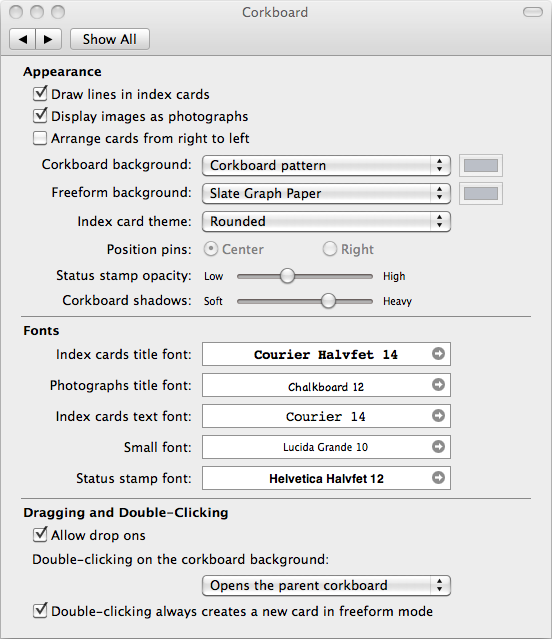
Task: Uncheck Display images as photographs
Action: pos(40,116)
